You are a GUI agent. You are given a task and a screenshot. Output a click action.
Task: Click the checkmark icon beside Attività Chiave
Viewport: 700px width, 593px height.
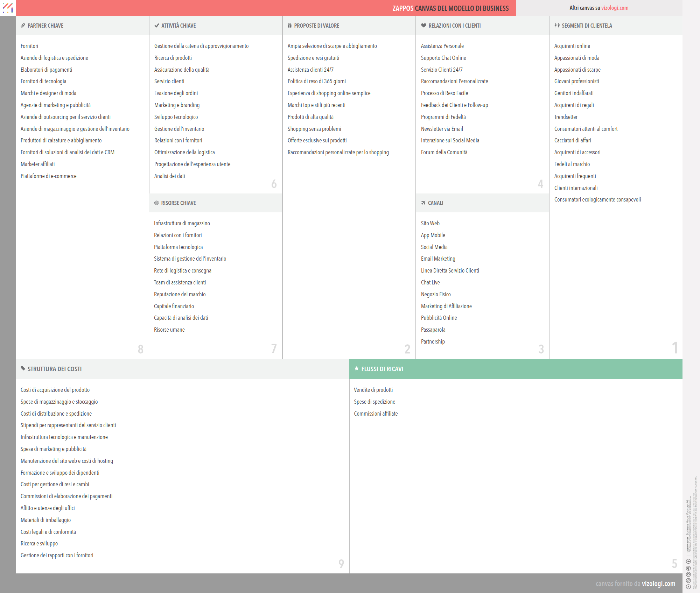coord(156,26)
